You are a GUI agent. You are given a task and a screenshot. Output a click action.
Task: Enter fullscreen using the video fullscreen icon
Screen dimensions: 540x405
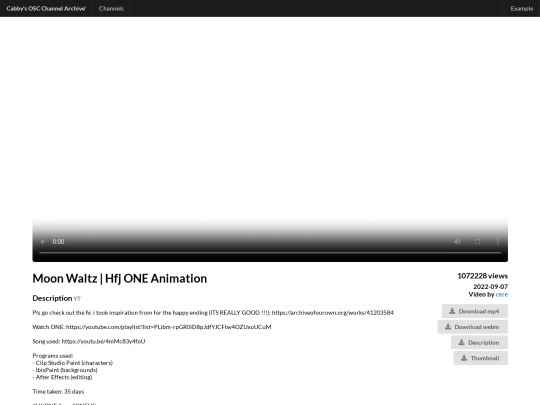point(477,242)
